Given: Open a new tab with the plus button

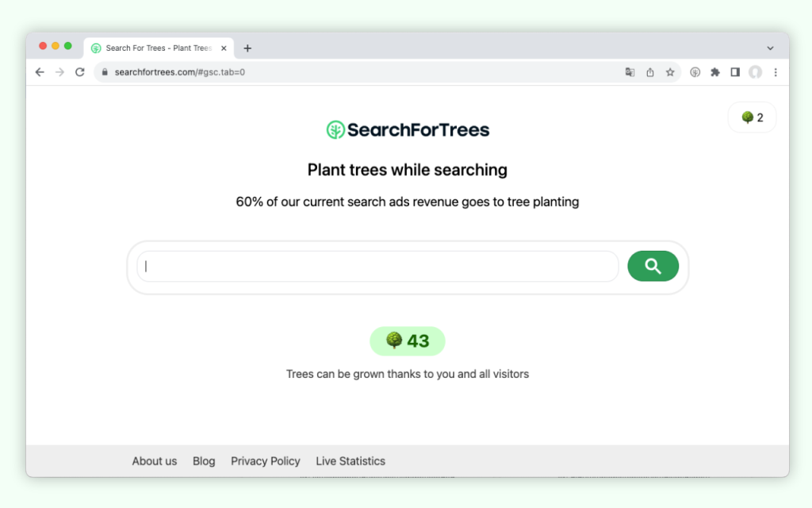Looking at the screenshot, I should 247,48.
